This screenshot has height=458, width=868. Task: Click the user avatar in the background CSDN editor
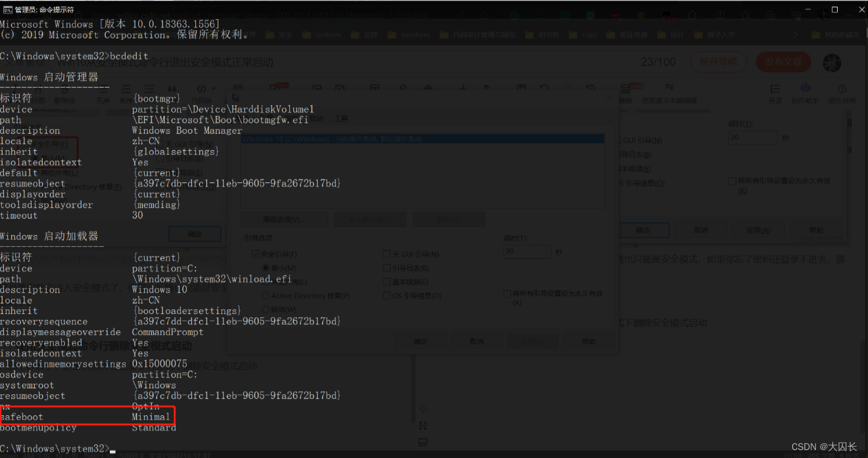832,63
